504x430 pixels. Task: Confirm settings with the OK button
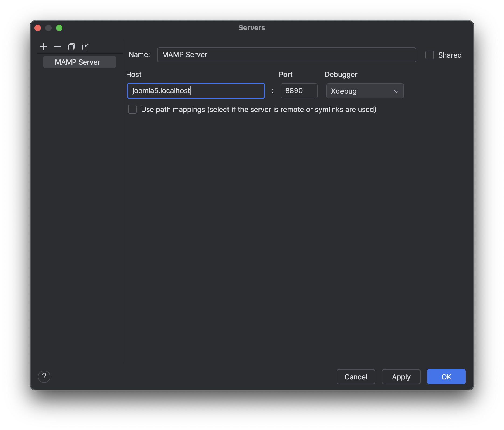click(x=446, y=377)
